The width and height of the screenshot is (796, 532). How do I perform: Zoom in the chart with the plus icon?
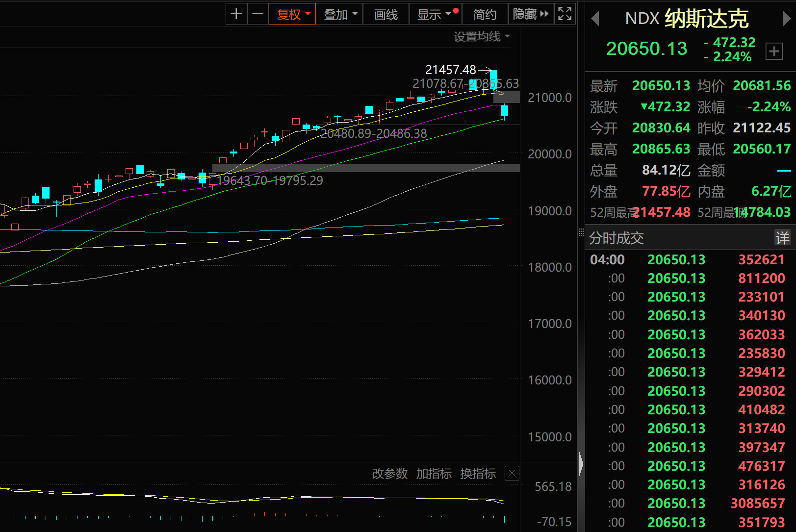pos(236,14)
